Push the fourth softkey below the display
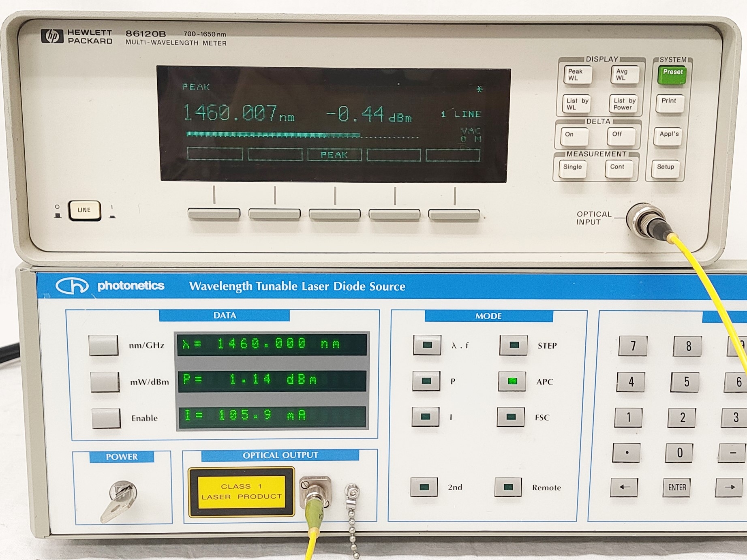 coord(394,214)
